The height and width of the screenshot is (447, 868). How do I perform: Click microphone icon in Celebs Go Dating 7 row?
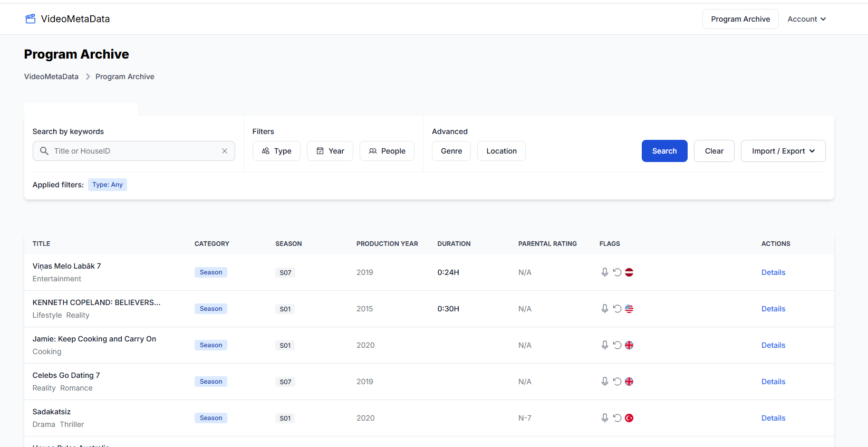(x=605, y=382)
